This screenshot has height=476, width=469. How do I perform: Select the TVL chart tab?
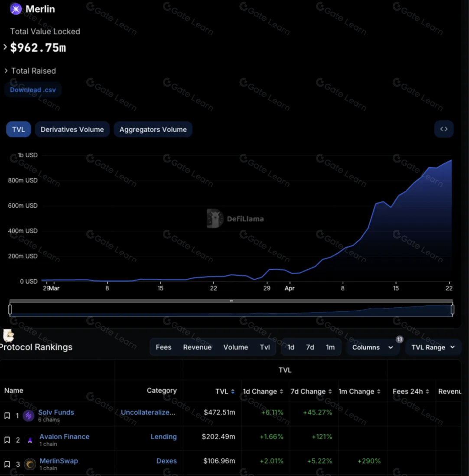pyautogui.click(x=19, y=129)
